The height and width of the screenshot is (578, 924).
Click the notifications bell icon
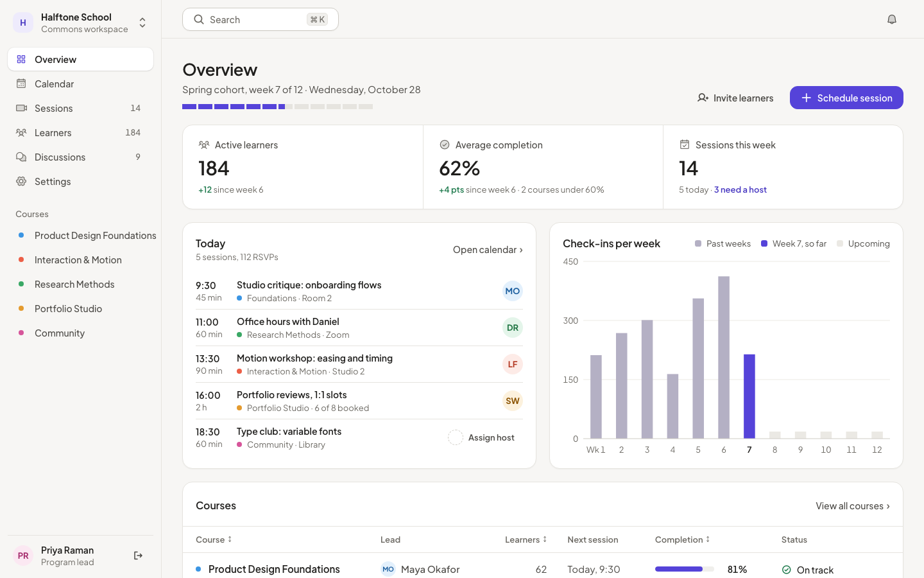tap(892, 19)
